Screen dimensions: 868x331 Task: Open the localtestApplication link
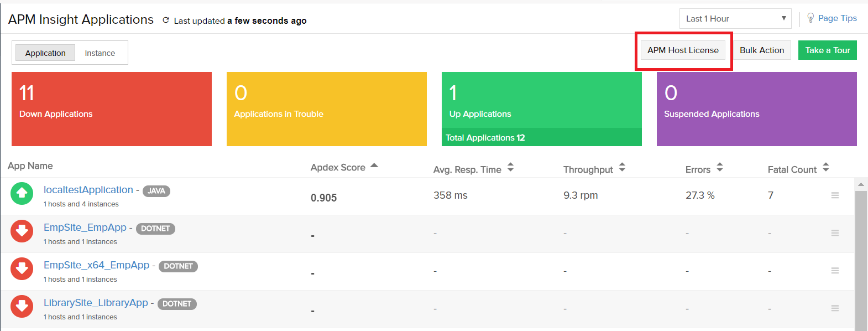point(88,190)
